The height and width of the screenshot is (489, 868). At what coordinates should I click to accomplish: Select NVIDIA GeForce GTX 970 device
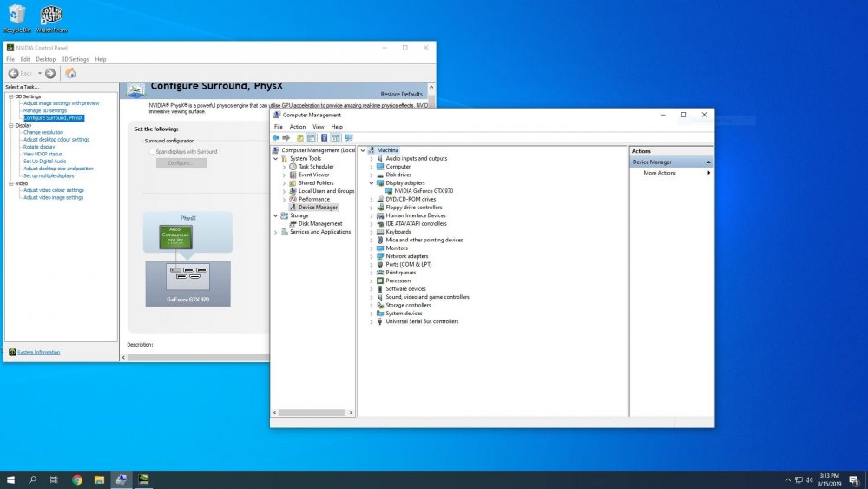point(424,191)
